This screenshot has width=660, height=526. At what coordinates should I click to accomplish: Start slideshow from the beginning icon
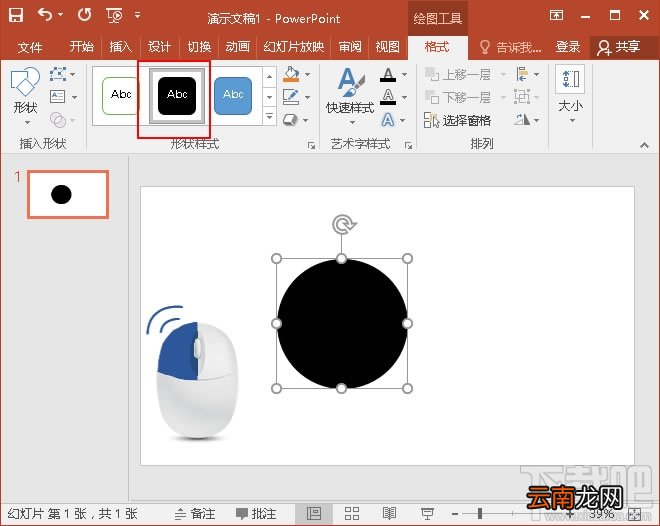[x=114, y=16]
